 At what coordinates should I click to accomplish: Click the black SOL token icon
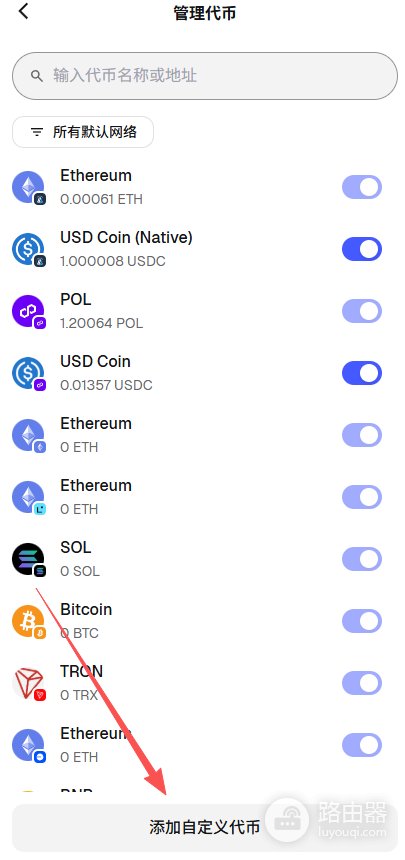[x=29, y=559]
